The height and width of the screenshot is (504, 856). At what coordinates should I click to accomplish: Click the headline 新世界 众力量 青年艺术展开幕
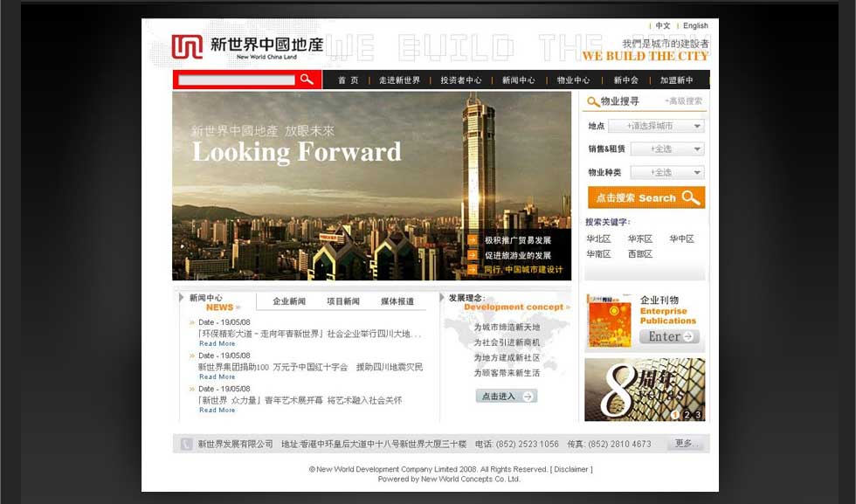coord(300,400)
